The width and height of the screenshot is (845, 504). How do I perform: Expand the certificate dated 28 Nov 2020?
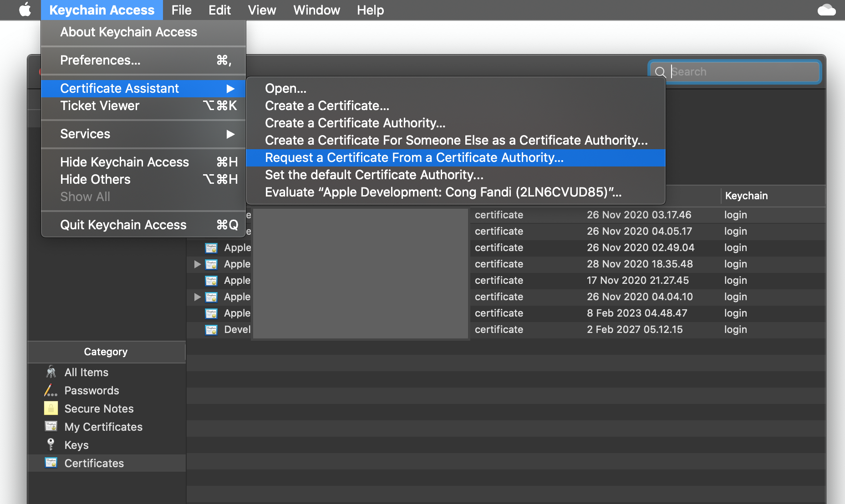tap(197, 264)
